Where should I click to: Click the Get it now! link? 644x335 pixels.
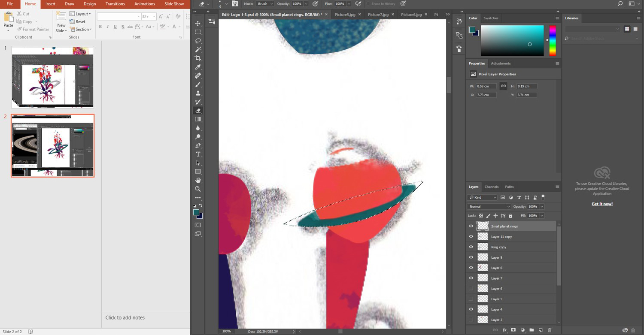602,204
